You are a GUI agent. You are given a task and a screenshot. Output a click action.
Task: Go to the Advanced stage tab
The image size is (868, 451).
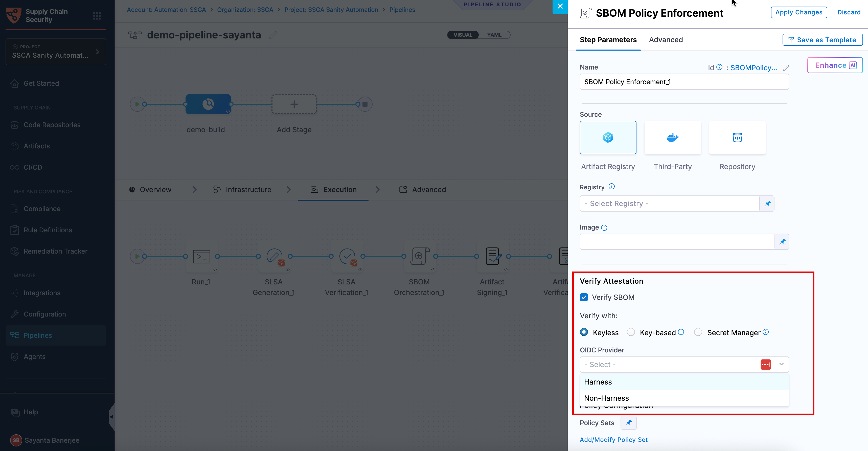point(423,190)
